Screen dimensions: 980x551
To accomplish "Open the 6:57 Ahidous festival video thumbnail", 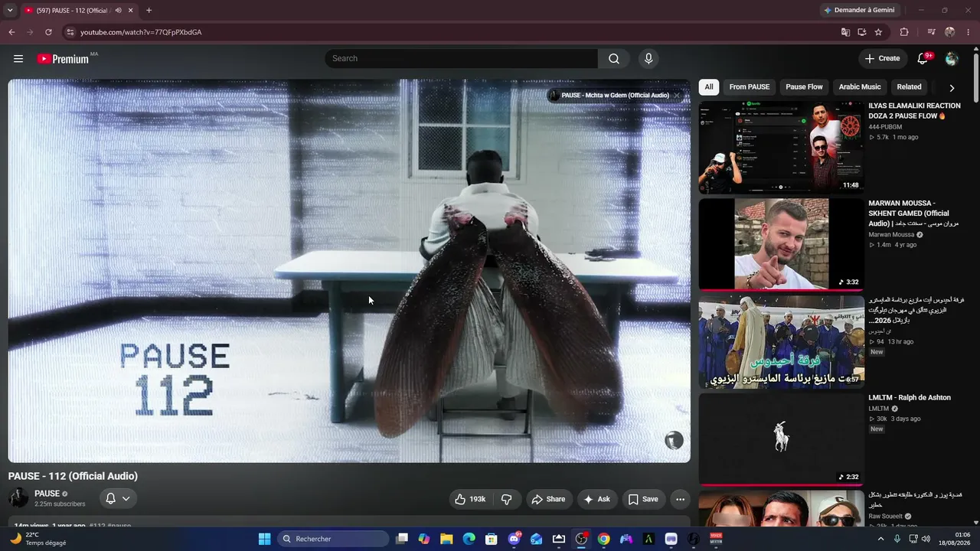I will (x=781, y=342).
